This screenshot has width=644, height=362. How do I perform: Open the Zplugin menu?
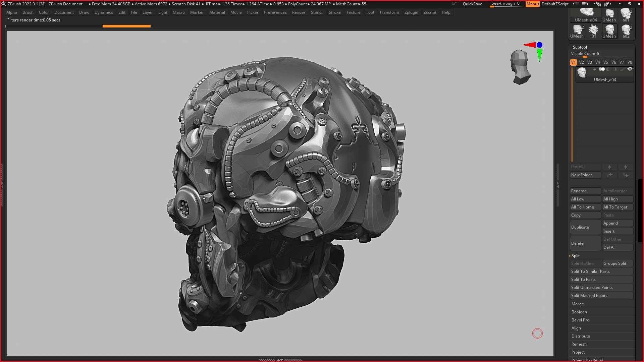(411, 12)
